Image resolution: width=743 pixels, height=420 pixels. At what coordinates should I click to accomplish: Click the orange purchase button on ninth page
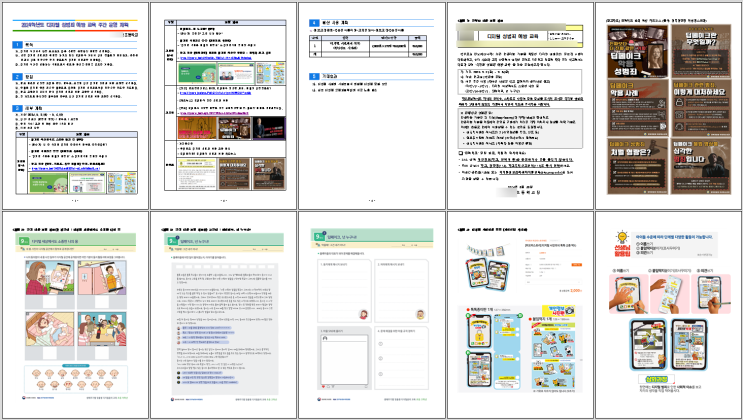(576, 265)
